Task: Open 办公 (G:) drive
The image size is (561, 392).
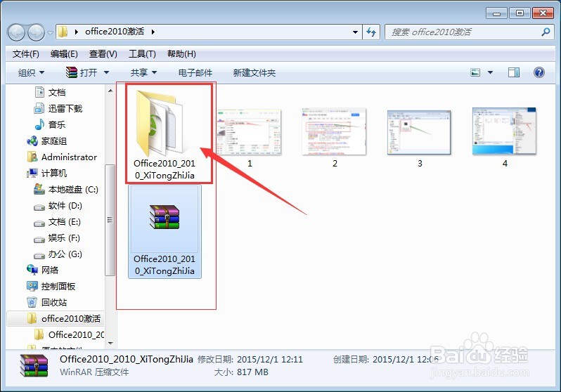Action: (58, 254)
